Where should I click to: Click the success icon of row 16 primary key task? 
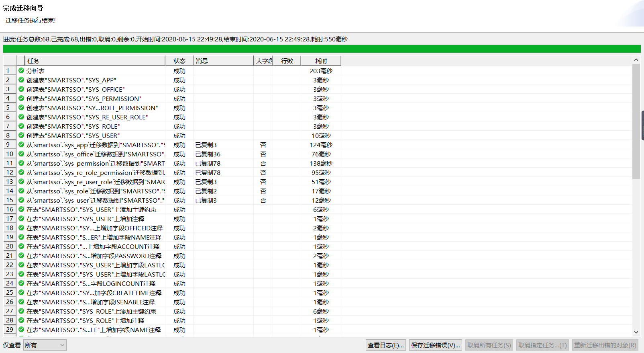pos(21,209)
